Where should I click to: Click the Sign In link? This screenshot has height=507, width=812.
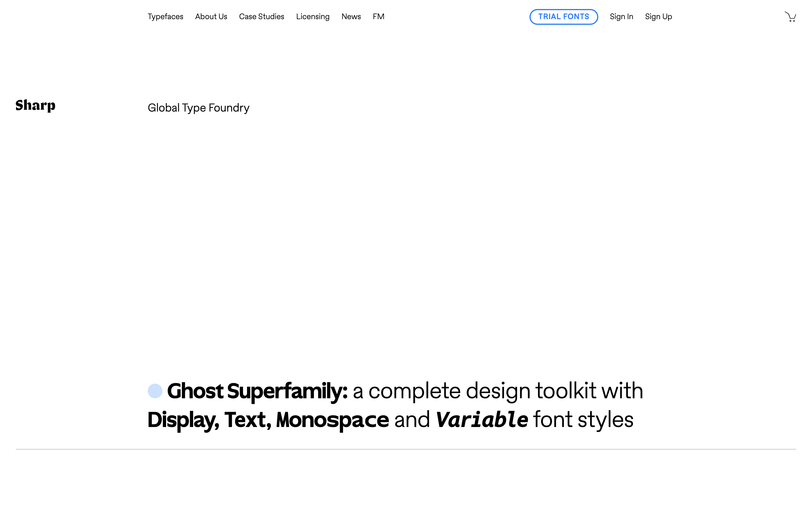pyautogui.click(x=621, y=17)
